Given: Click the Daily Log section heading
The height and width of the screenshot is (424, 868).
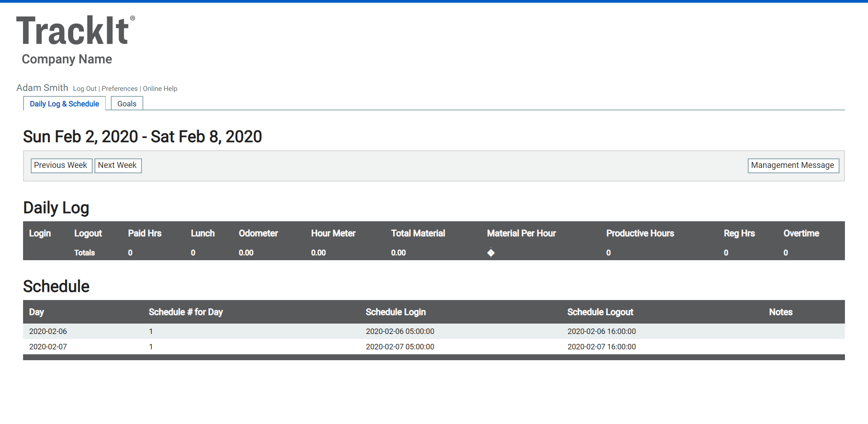Looking at the screenshot, I should click(56, 208).
